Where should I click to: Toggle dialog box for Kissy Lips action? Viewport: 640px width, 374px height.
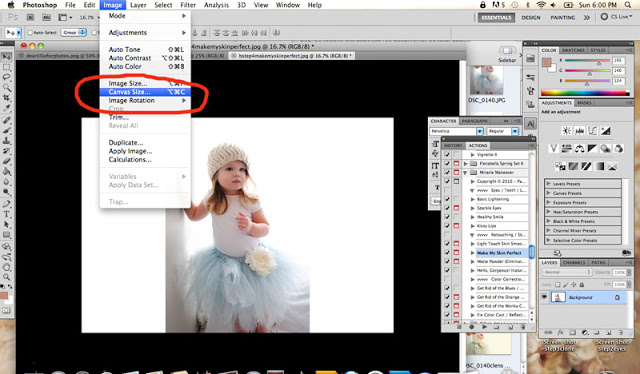(x=456, y=226)
